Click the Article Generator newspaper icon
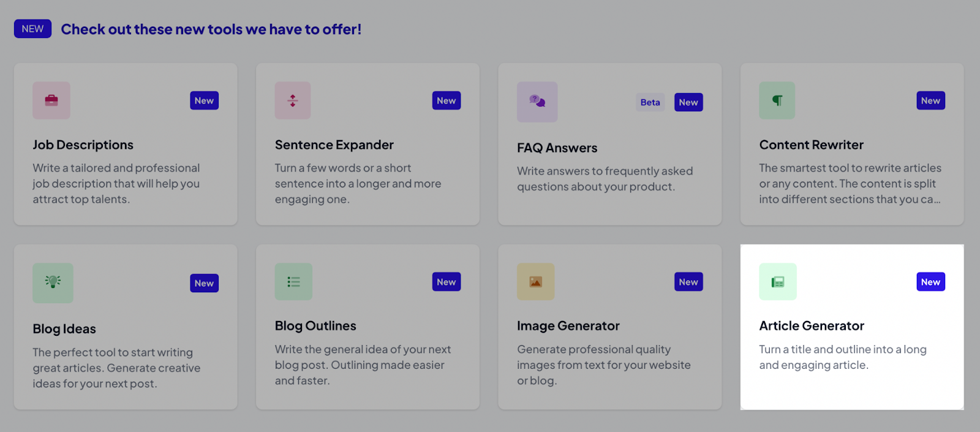 778,282
